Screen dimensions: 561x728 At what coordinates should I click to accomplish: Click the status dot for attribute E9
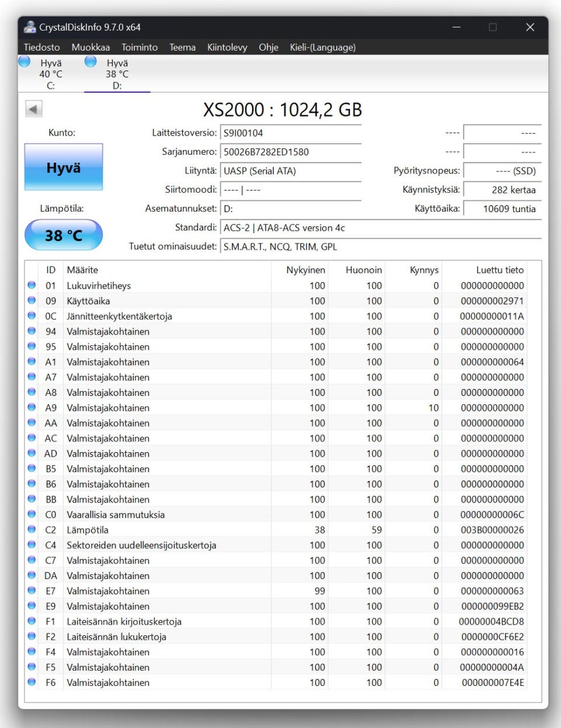point(32,605)
